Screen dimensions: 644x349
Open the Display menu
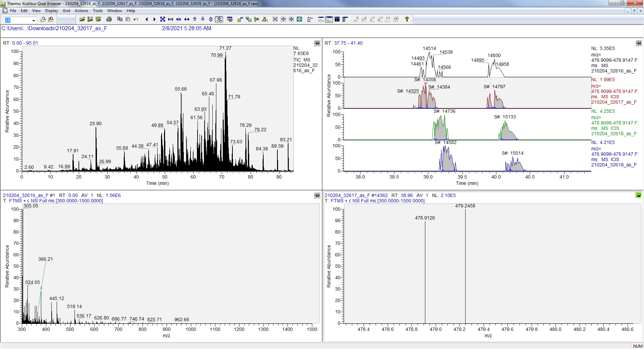click(x=52, y=11)
